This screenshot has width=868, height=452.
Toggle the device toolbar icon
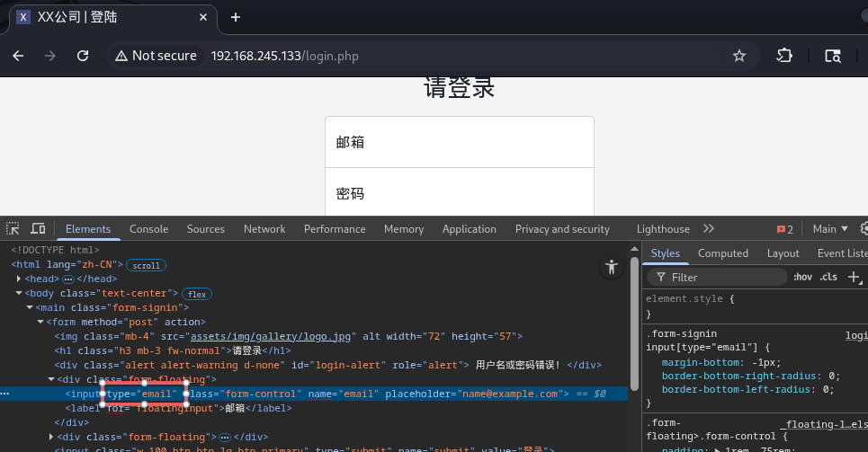click(38, 228)
